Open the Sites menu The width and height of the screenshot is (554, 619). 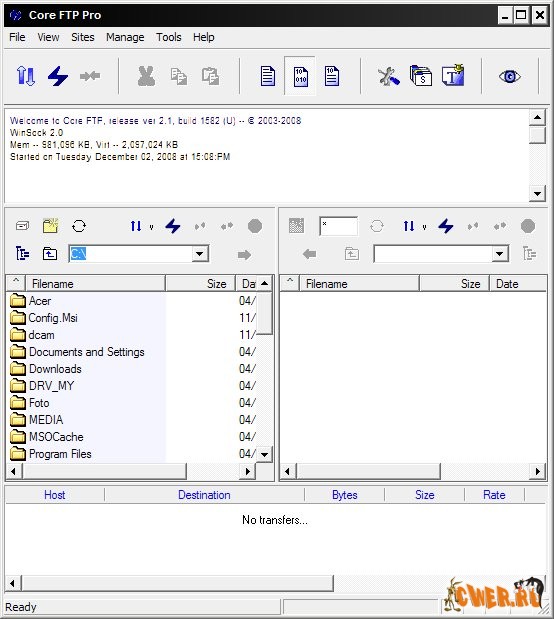(83, 37)
